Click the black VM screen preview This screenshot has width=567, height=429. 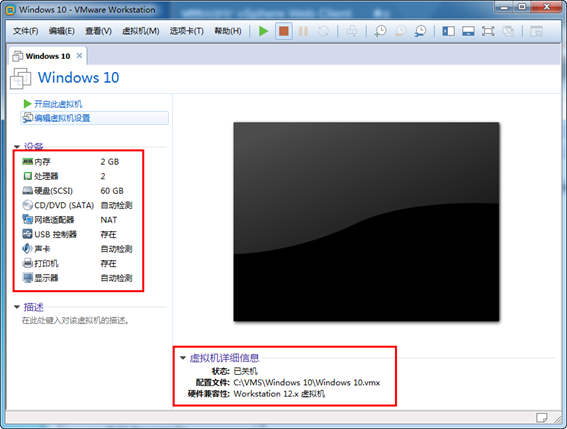[366, 222]
